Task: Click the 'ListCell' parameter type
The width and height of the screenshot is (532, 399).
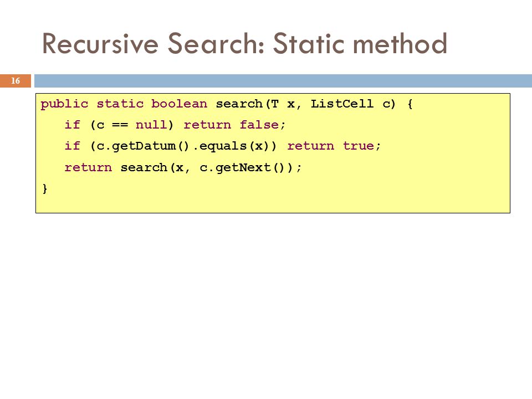Action: click(x=342, y=104)
